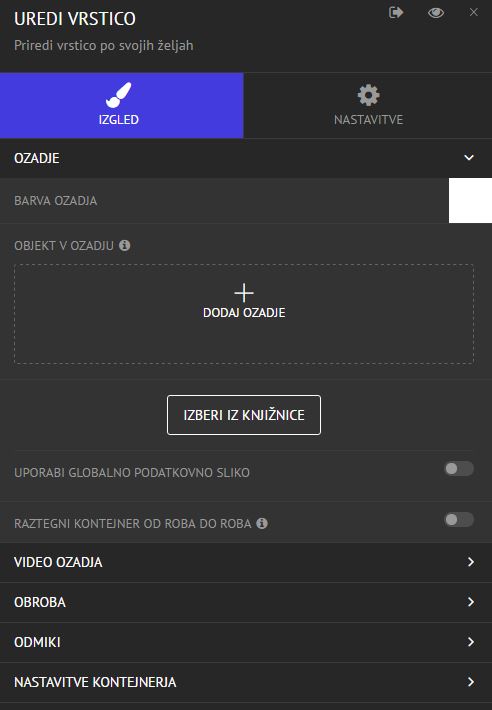
Task: Click the plus icon to add background
Action: click(x=244, y=293)
